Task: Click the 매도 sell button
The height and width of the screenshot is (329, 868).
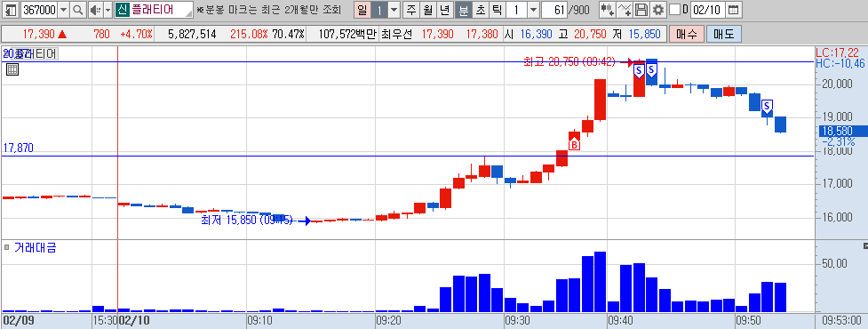Action: (723, 34)
